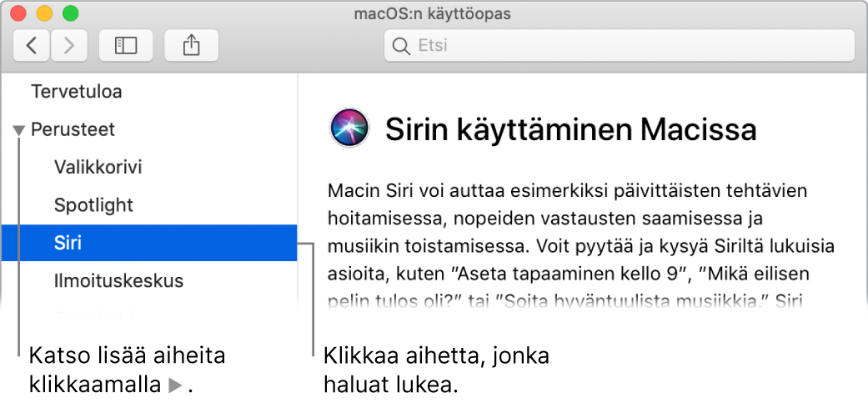Maximize the window with the green button
868x403 pixels.
pos(70,13)
